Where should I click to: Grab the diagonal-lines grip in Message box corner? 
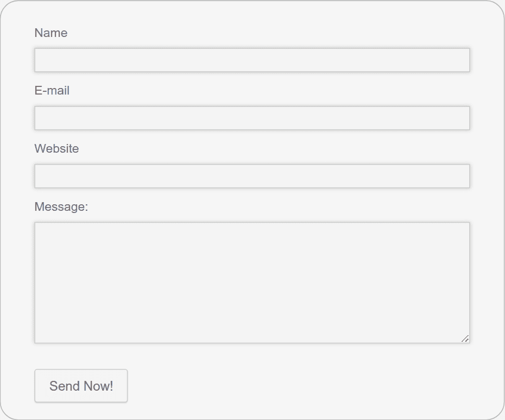point(465,338)
